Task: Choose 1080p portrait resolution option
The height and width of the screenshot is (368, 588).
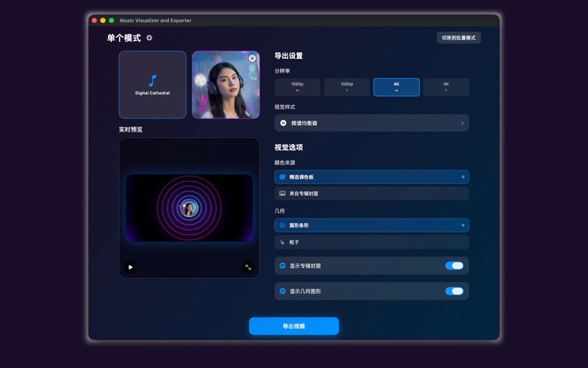Action: [x=347, y=87]
